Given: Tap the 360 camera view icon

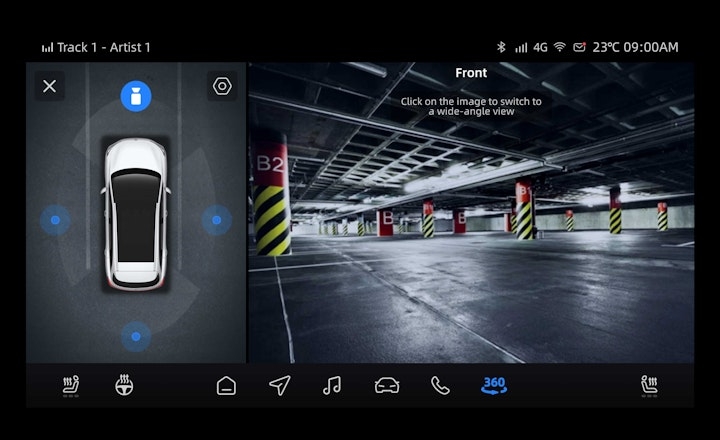Looking at the screenshot, I should pyautogui.click(x=494, y=385).
